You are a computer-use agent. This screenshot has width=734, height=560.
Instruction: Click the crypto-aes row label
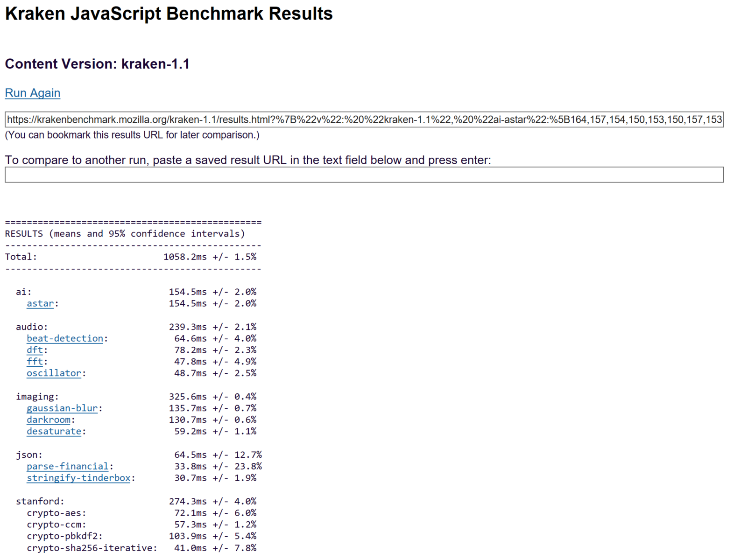click(56, 513)
